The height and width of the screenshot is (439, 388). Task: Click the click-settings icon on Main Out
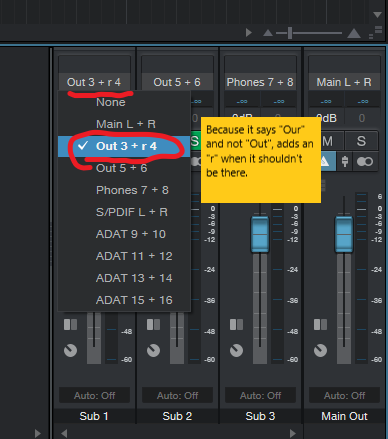(x=345, y=162)
